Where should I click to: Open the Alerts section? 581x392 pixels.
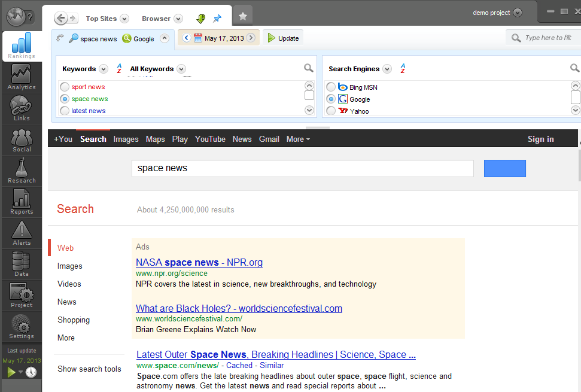pos(22,233)
